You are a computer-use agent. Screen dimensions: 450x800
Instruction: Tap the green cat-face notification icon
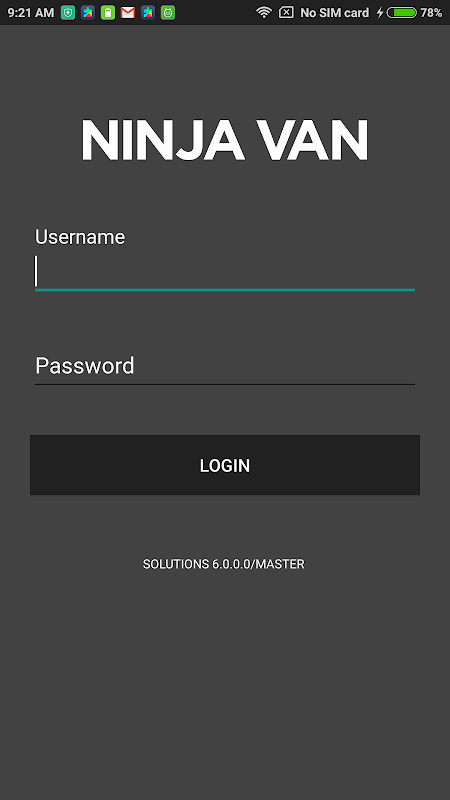point(168,13)
